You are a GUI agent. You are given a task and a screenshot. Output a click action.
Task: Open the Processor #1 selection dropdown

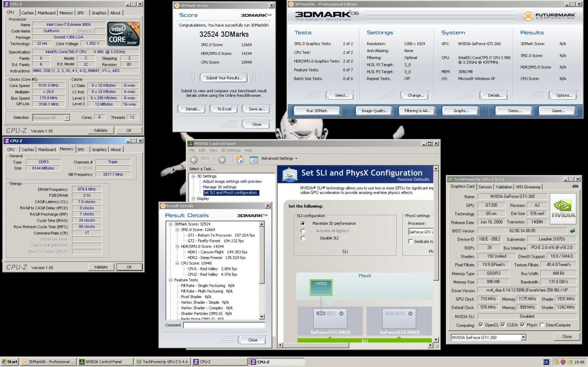tap(67, 118)
